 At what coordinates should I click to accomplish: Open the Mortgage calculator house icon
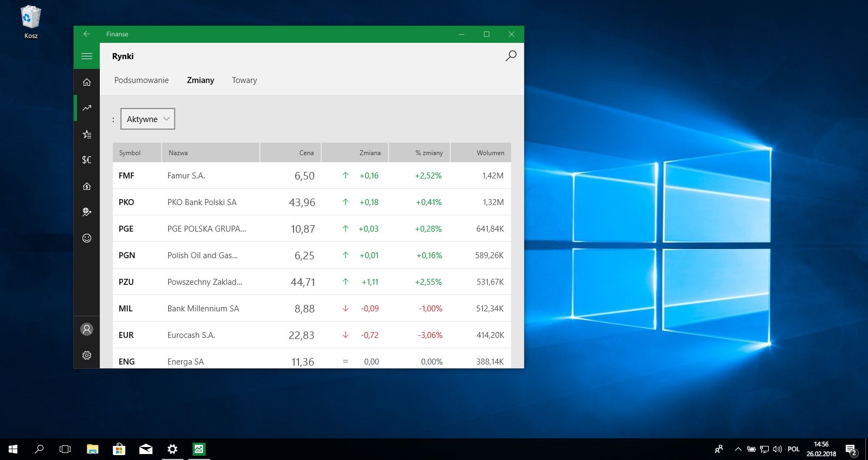coord(87,186)
